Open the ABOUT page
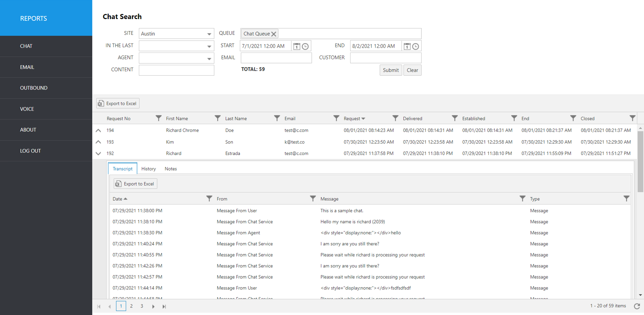 (46, 130)
